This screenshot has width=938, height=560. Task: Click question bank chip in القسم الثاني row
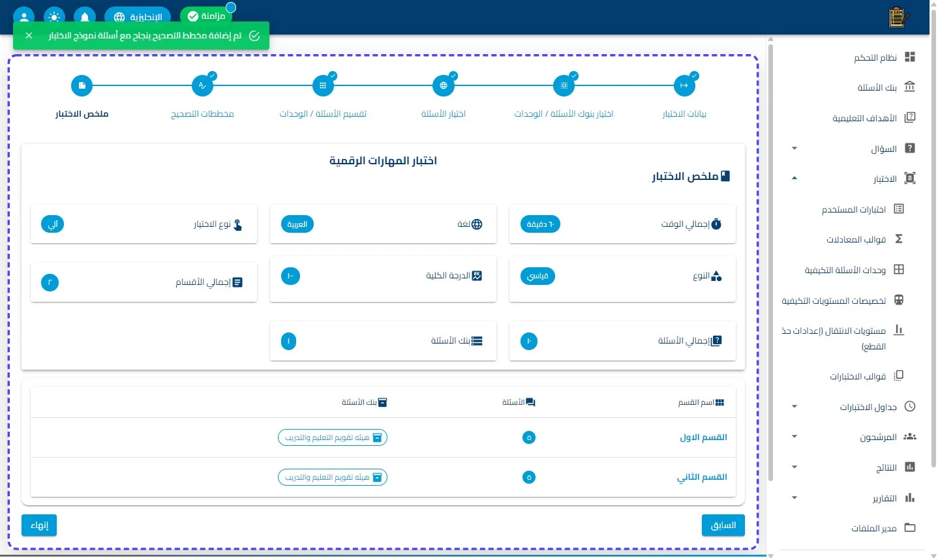point(333,477)
